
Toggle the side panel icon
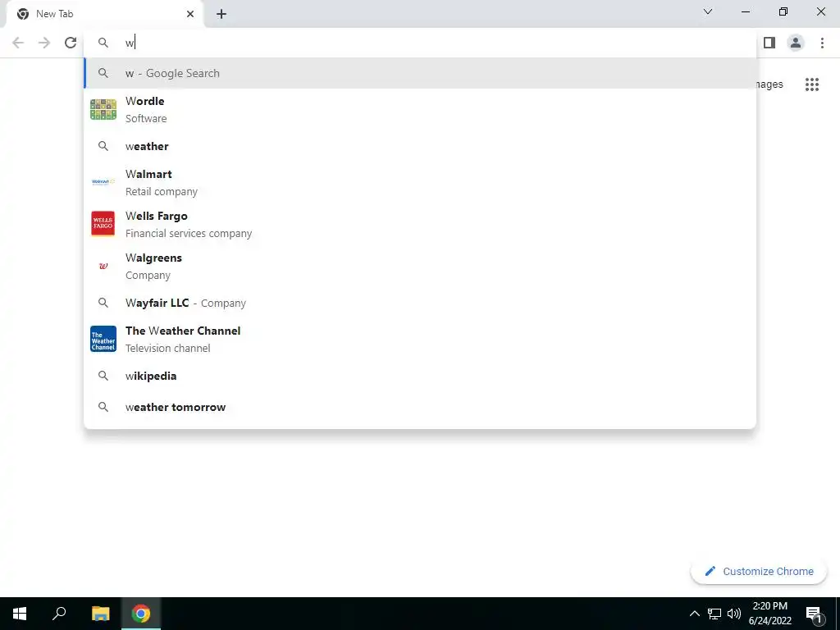click(769, 43)
